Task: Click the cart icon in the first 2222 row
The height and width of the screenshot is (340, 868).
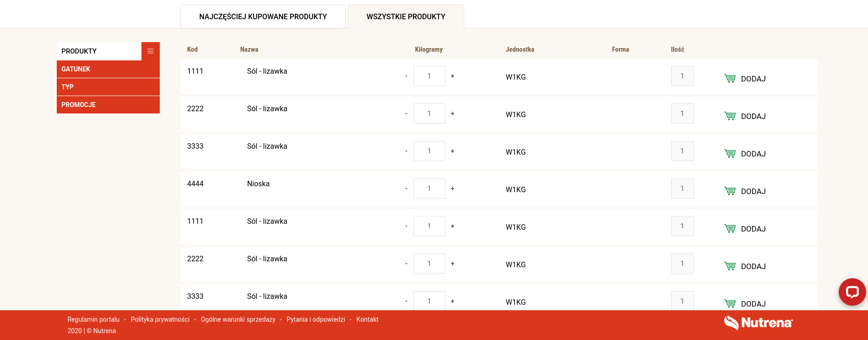Action: click(x=730, y=116)
